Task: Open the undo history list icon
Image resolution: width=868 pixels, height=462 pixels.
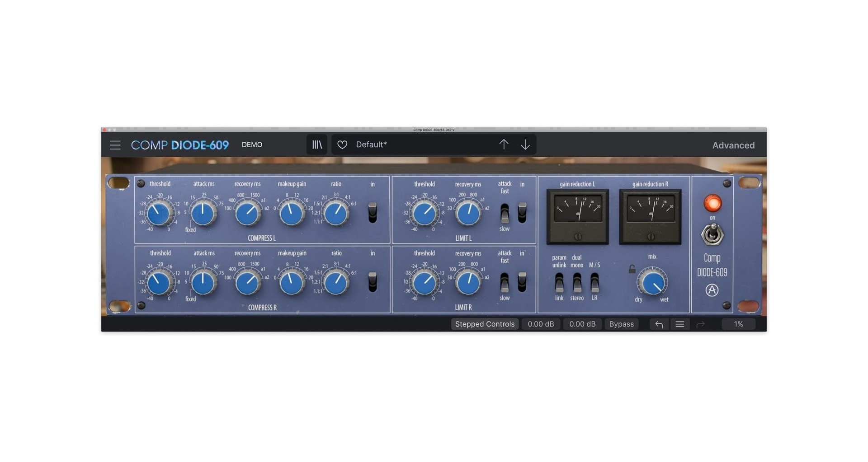Action: (680, 324)
